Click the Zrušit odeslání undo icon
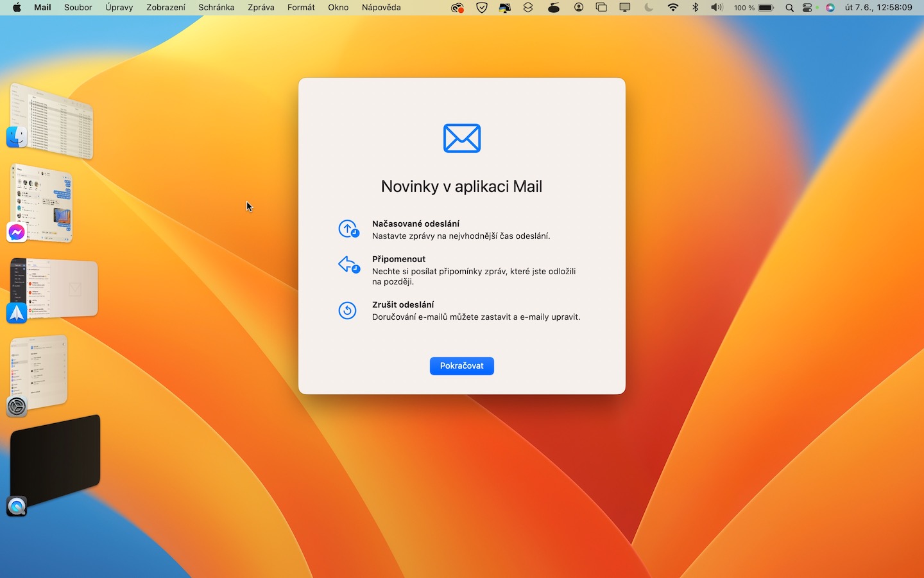Screen dimensions: 924x578 347,310
